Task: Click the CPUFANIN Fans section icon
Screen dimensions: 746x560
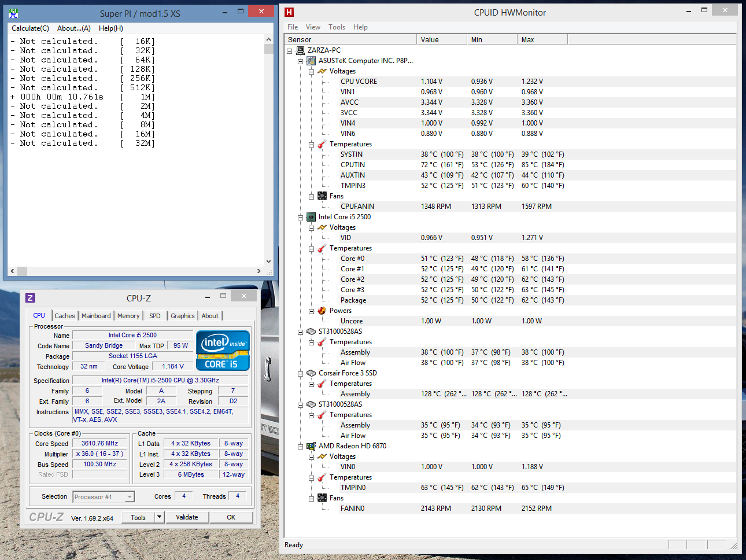Action: coord(322,196)
